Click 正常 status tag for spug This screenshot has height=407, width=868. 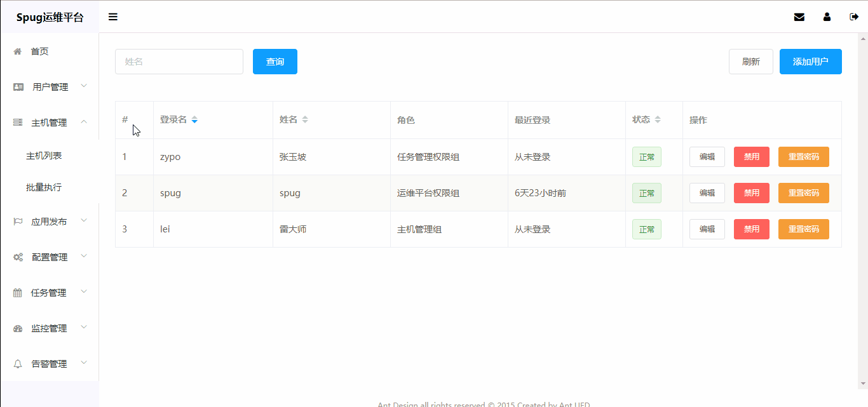click(x=647, y=193)
